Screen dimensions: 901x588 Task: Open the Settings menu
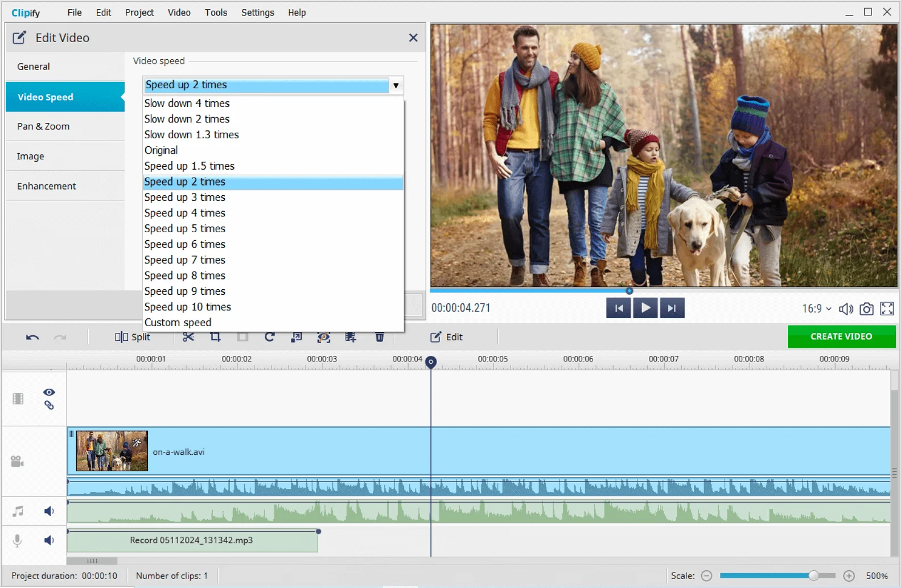pos(257,13)
